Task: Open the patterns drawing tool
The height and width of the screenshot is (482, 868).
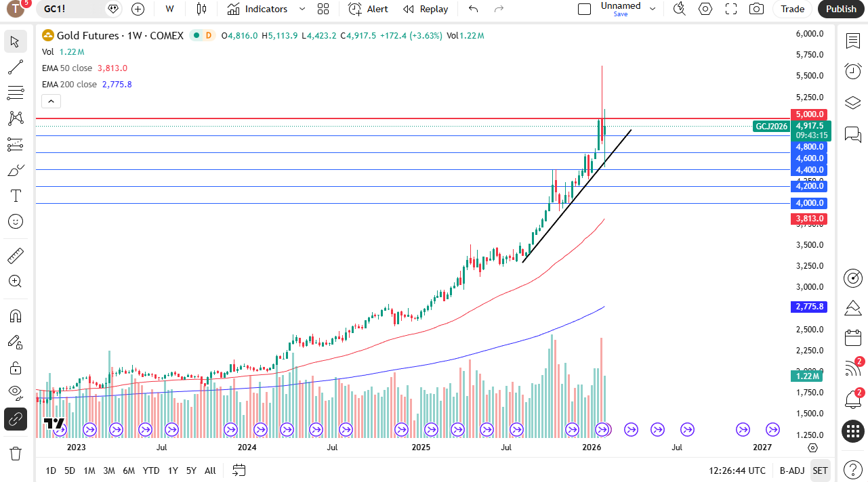Action: [x=15, y=118]
